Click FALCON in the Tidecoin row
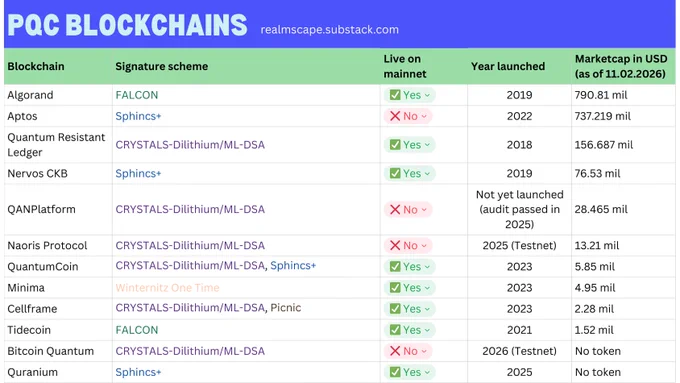Viewport: 680px width, 383px height. pyautogui.click(x=137, y=330)
